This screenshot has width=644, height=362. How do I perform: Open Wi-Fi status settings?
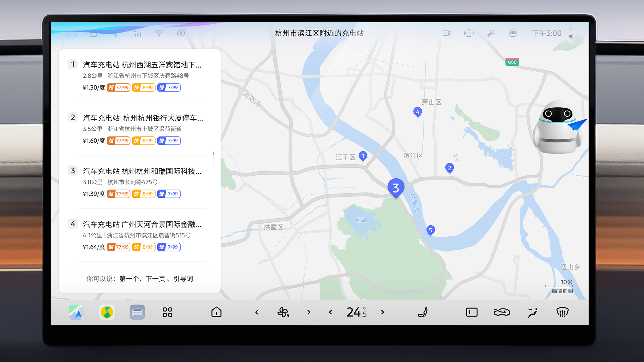(159, 33)
